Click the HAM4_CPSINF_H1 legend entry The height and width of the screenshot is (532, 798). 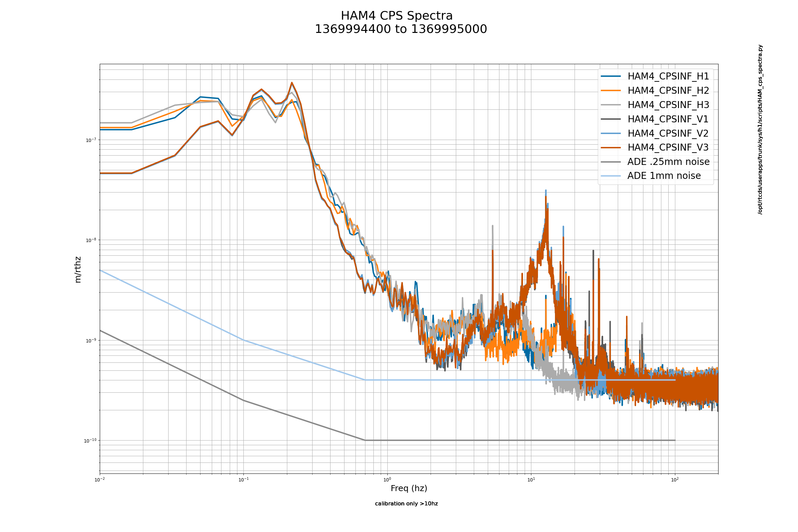(655, 76)
